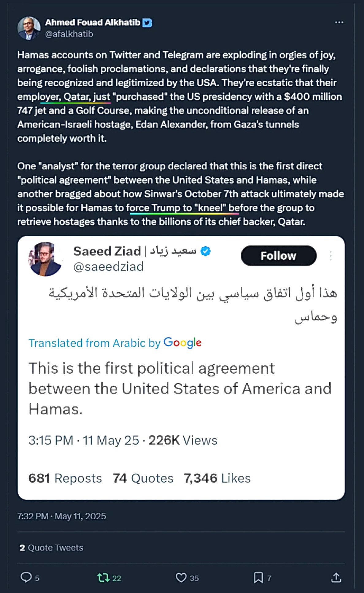This screenshot has width=364, height=593.
Task: Click the @afalkhatib handle
Action: (69, 34)
